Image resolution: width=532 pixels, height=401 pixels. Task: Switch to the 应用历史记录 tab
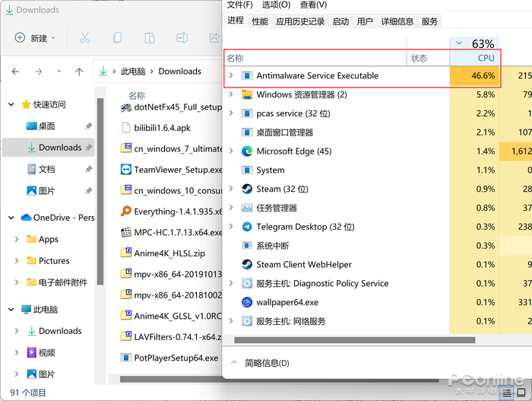(300, 21)
